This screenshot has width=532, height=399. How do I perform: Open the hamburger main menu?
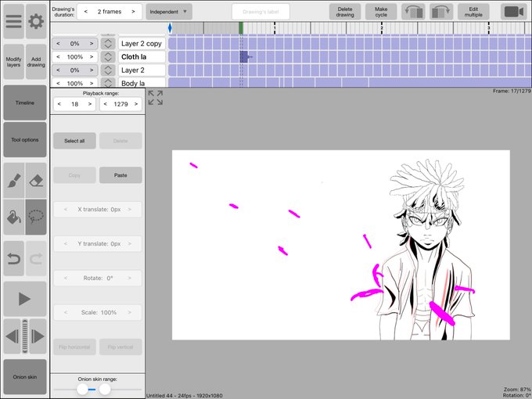click(13, 21)
